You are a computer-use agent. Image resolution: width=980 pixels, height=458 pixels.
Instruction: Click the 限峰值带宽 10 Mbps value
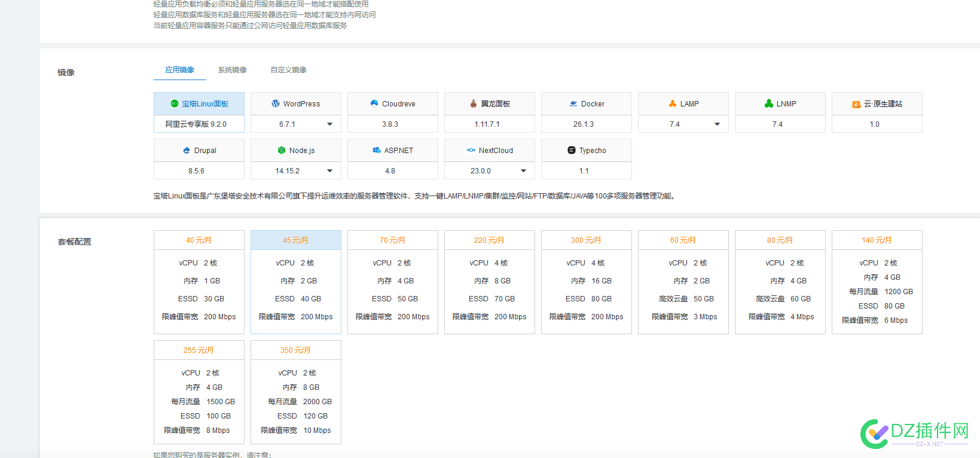(317, 430)
